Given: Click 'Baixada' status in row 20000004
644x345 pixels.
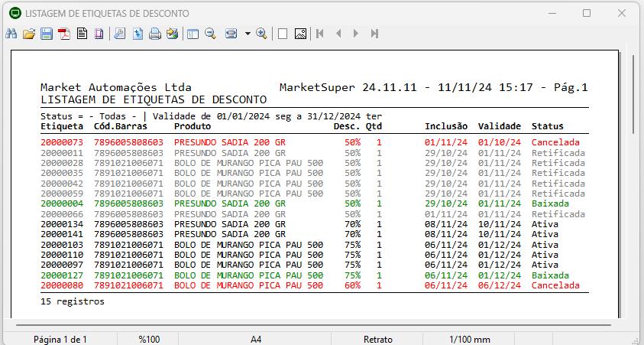Looking at the screenshot, I should coord(550,203).
